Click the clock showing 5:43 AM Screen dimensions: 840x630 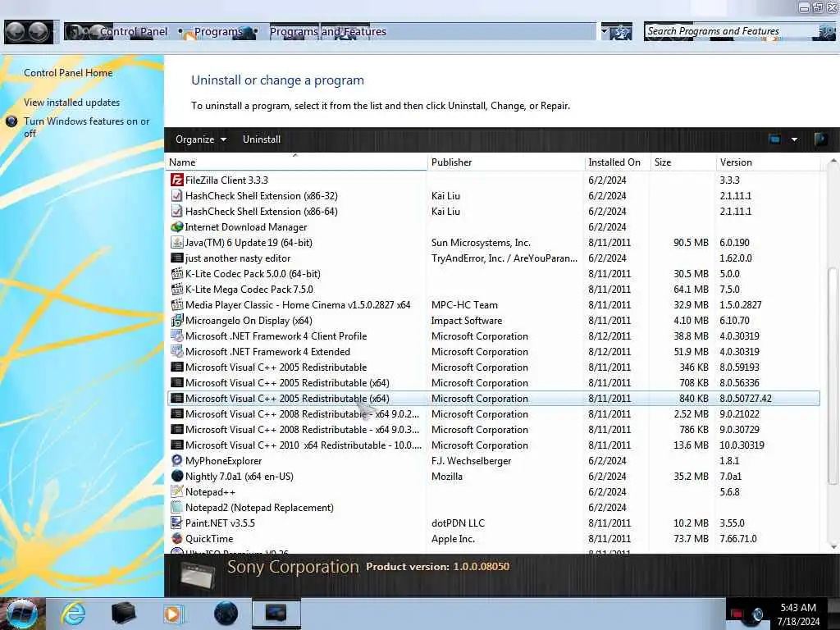(798, 608)
